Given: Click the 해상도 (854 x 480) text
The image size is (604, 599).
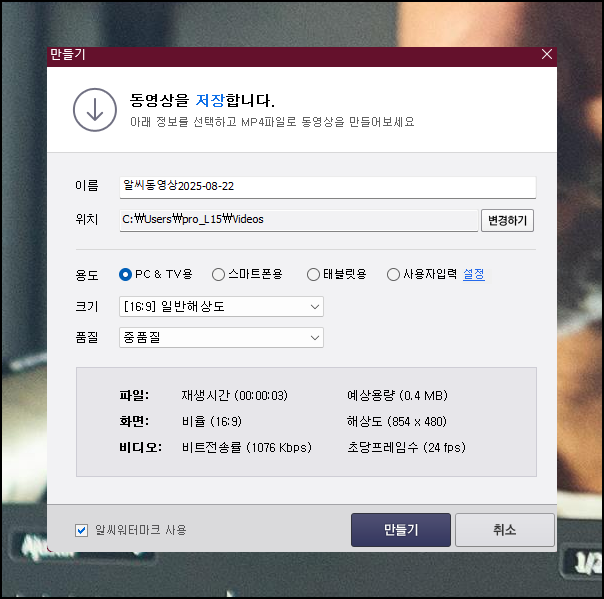Looking at the screenshot, I should pos(397,421).
